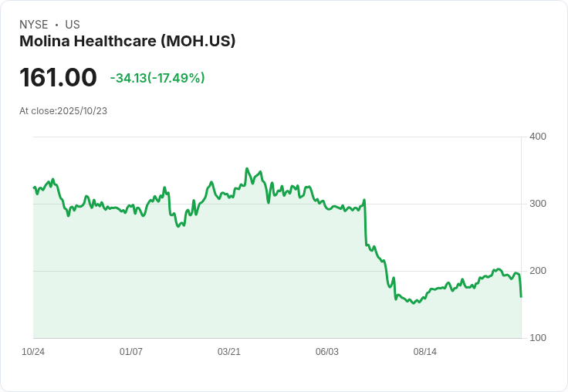The image size is (568, 392).
Task: Click the -34.13(-17.49%) price change text
Action: [x=157, y=78]
